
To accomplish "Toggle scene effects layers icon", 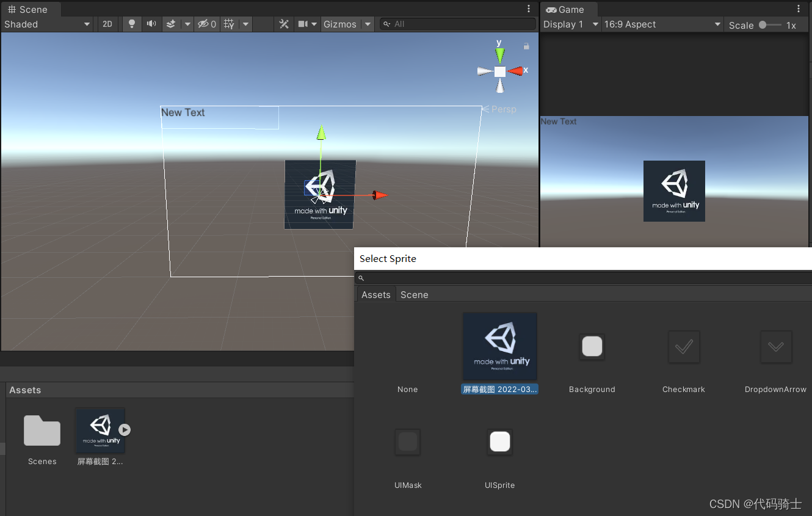I will [172, 24].
